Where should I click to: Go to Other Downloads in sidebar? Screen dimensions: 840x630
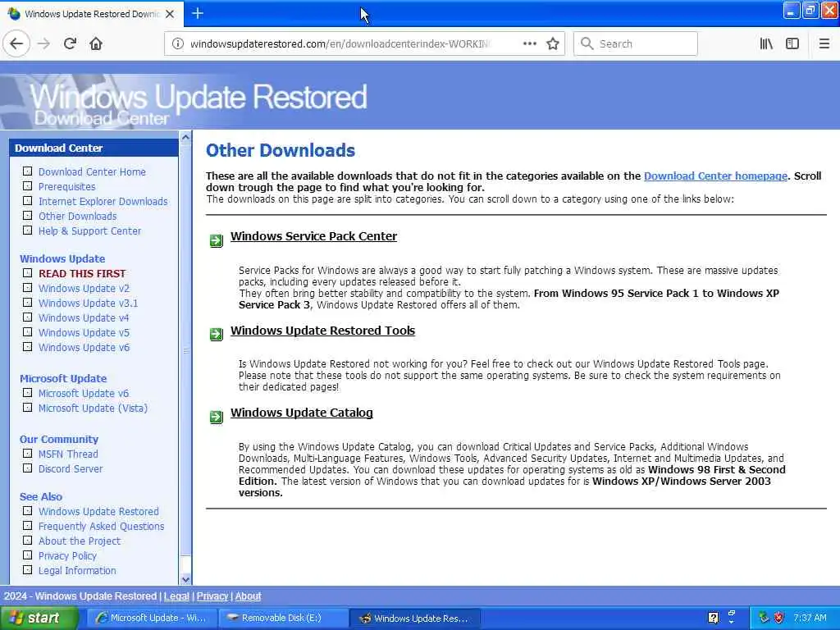78,216
